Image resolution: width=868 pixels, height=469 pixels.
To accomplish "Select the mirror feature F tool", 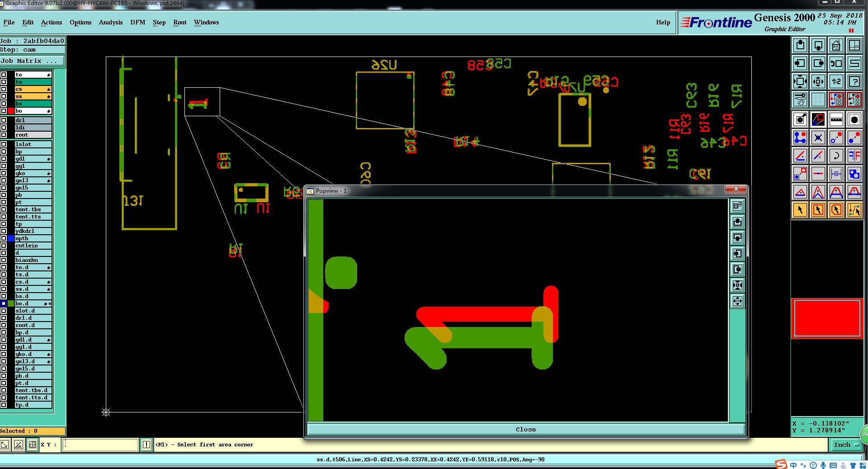I will [x=854, y=156].
